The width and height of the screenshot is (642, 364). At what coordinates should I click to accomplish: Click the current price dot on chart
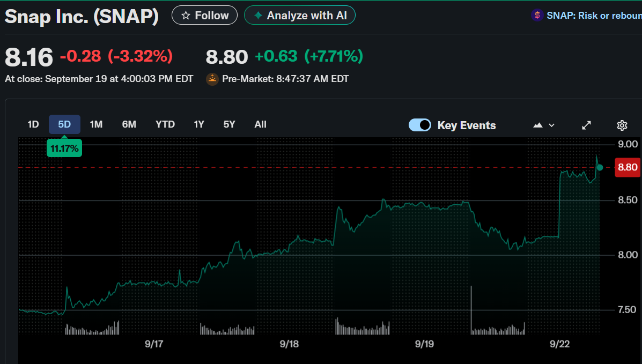tap(600, 167)
